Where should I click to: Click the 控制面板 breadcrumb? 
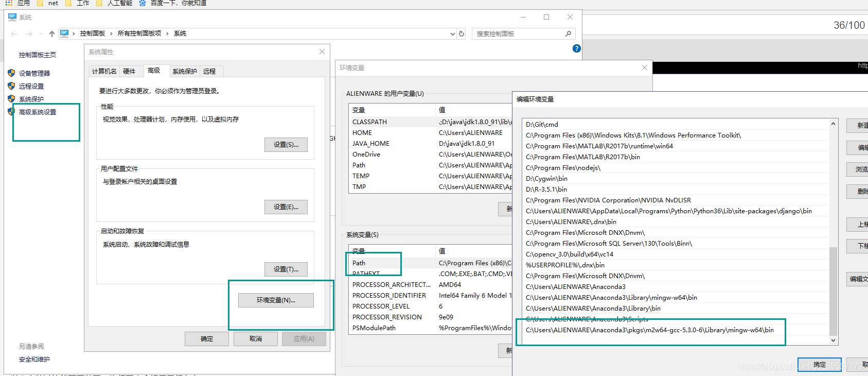tap(93, 33)
